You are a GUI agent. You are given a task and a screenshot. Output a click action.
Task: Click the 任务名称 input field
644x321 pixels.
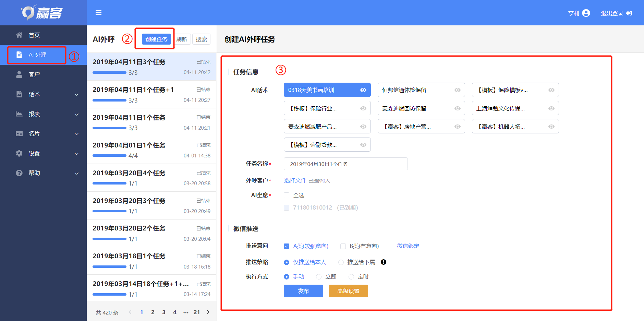tap(346, 164)
